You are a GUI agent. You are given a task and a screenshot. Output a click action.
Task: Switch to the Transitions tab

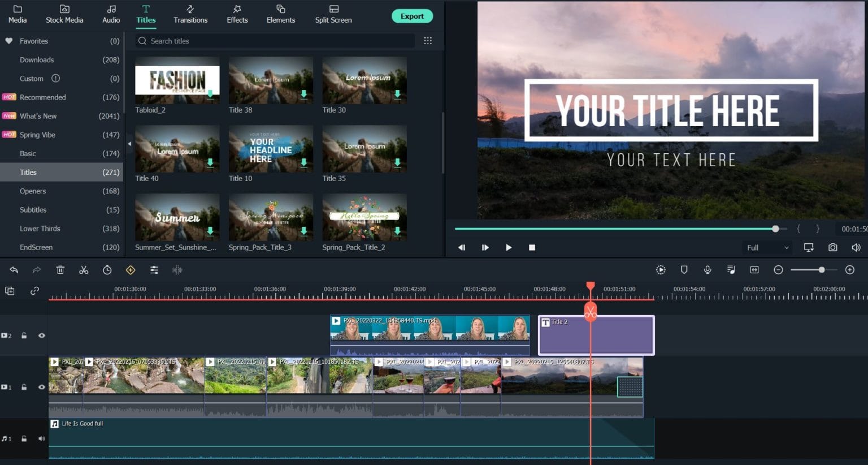[190, 14]
